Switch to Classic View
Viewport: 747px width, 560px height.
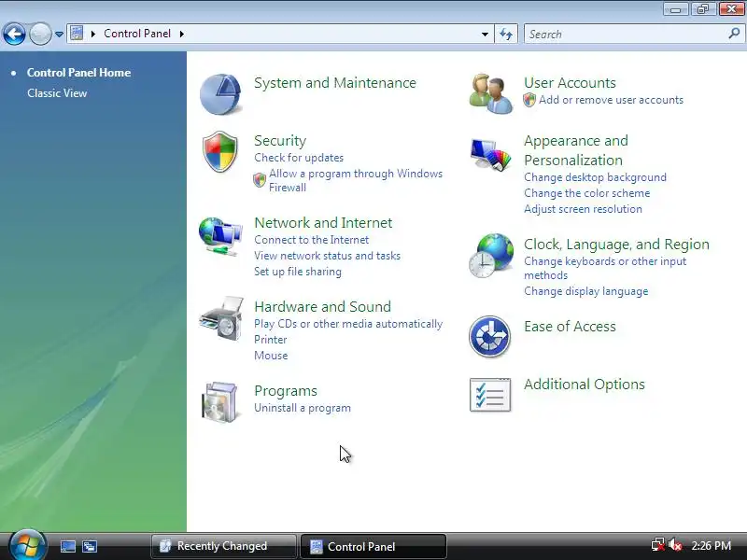pos(57,93)
